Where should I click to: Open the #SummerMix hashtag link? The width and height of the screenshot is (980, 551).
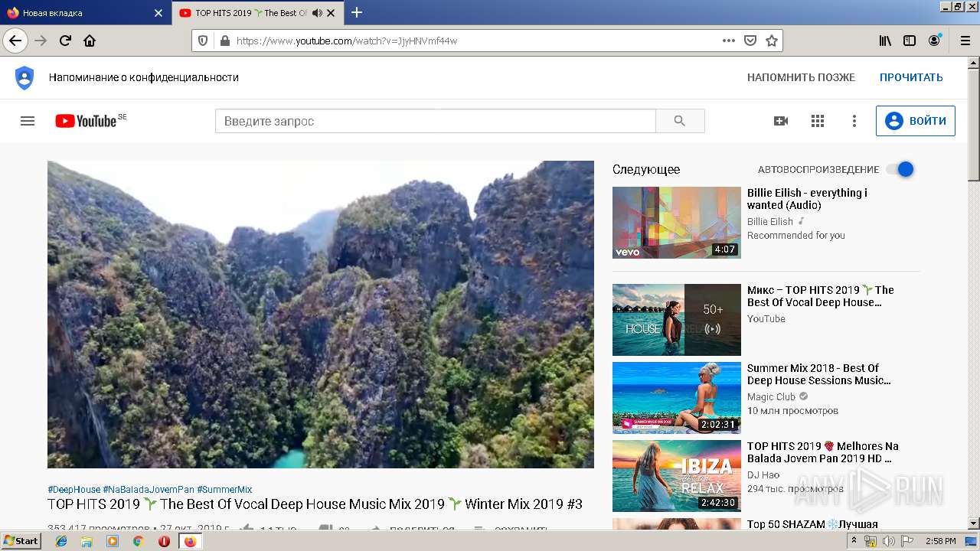coord(224,490)
